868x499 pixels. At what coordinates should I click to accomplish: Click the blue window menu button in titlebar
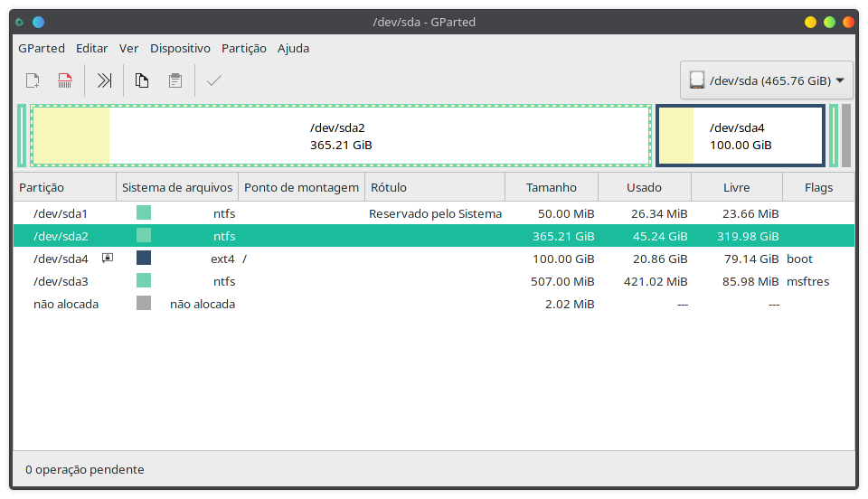[x=38, y=22]
